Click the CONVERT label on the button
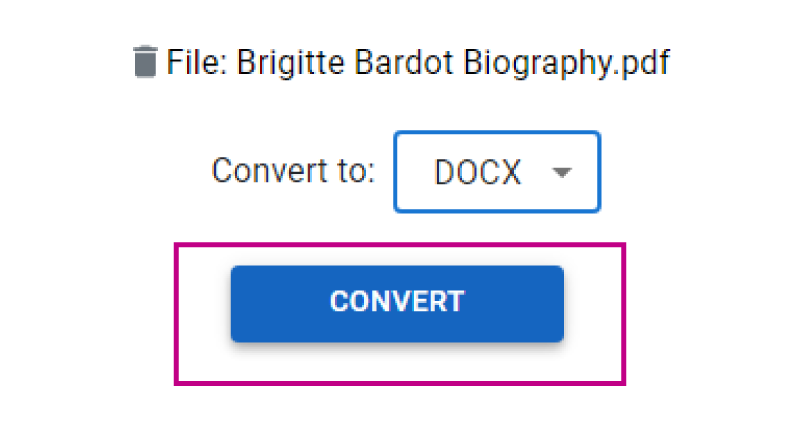This screenshot has width=800, height=445. tap(397, 302)
